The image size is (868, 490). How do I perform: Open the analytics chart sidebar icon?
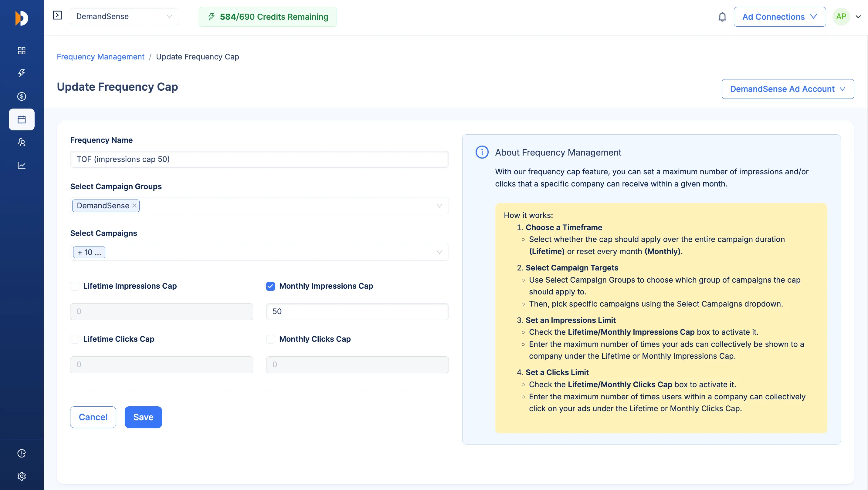pyautogui.click(x=22, y=165)
